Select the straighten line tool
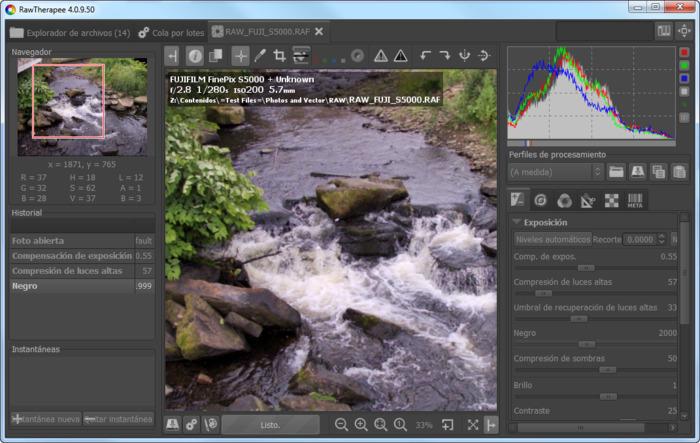 (x=301, y=56)
